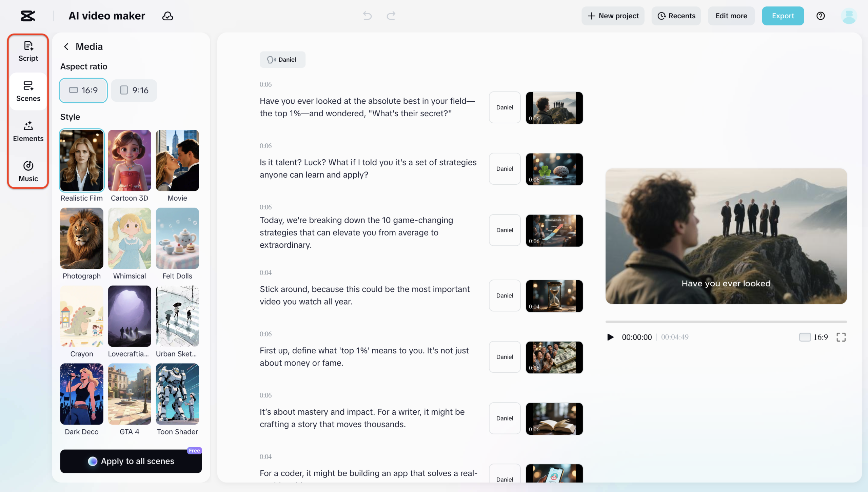Open the help question mark icon

[x=821, y=16]
